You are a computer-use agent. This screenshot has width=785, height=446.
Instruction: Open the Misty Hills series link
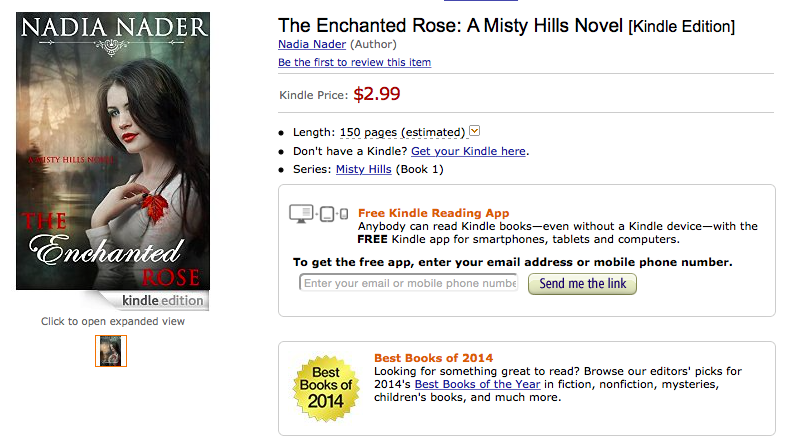click(x=364, y=169)
